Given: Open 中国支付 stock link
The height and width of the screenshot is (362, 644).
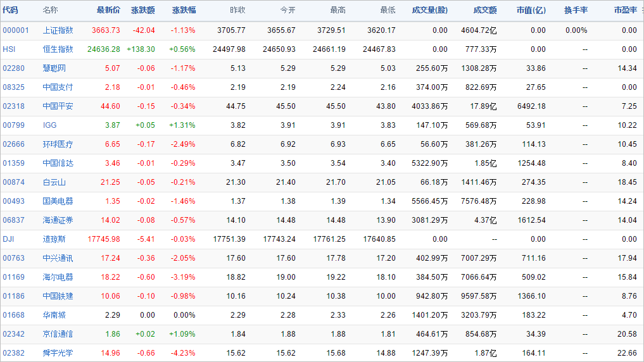Looking at the screenshot, I should 58,87.
